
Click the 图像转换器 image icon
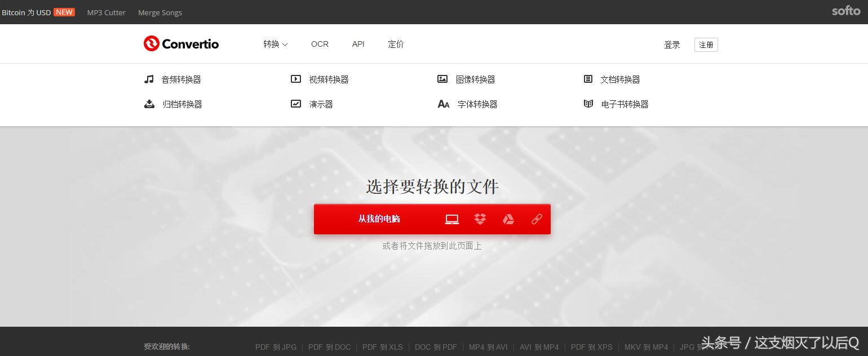[442, 79]
